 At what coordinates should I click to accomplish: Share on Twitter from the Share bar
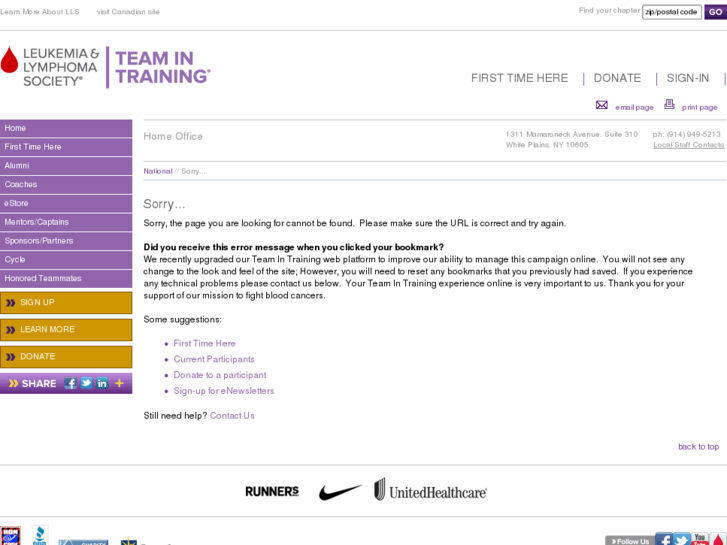(x=86, y=383)
